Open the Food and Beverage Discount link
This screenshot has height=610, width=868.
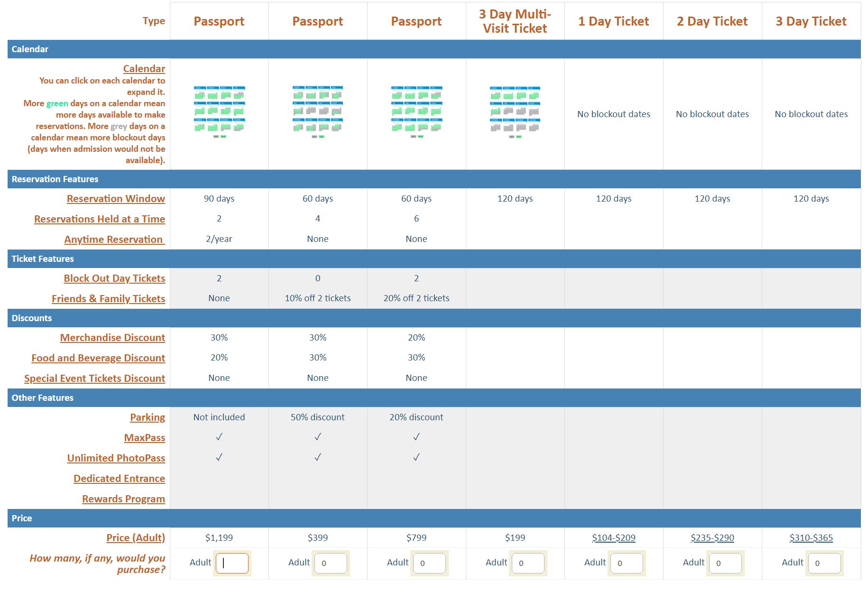98,358
